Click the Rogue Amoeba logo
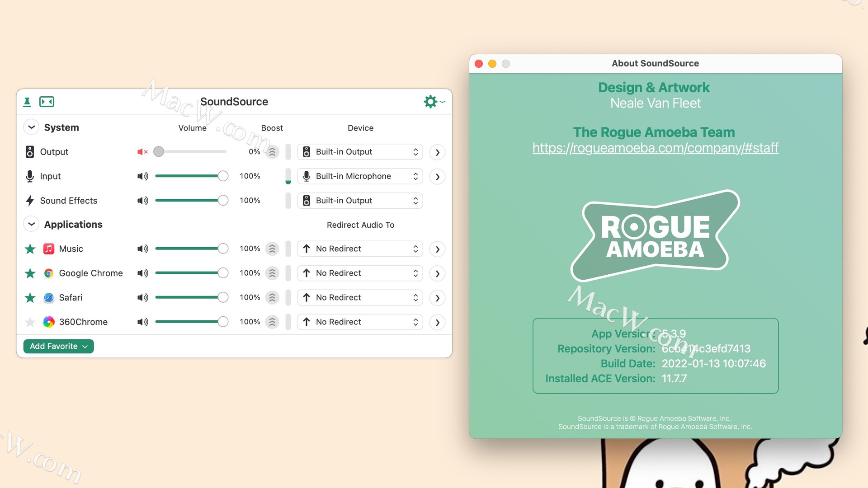The width and height of the screenshot is (868, 488). [x=655, y=236]
